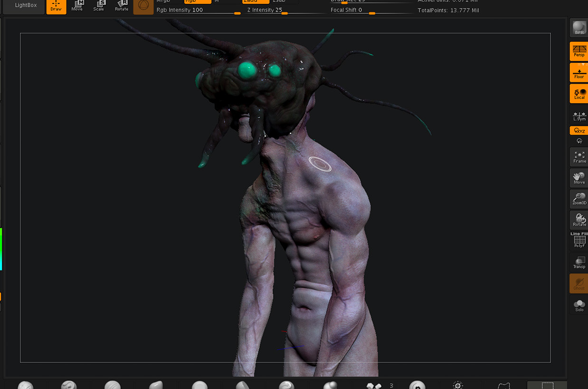The width and height of the screenshot is (588, 389).
Task: Click the Focal Shift slider
Action: 371,10
